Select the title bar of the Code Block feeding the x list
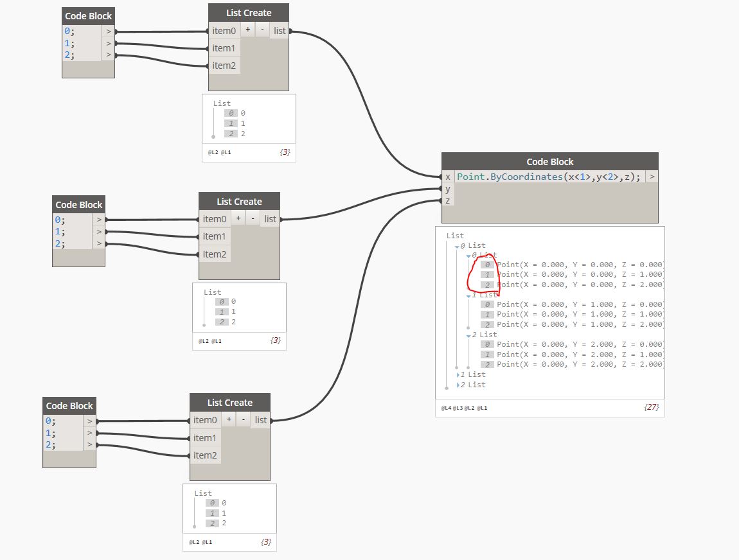 click(x=88, y=16)
